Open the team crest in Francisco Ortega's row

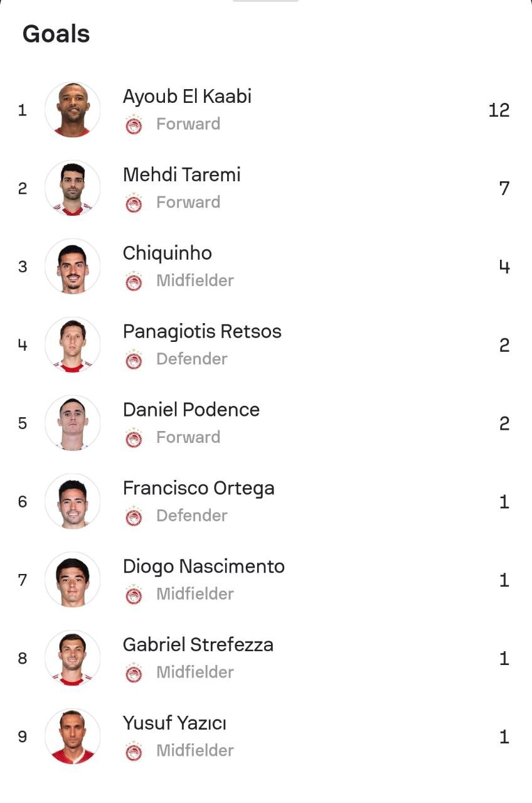(x=134, y=517)
